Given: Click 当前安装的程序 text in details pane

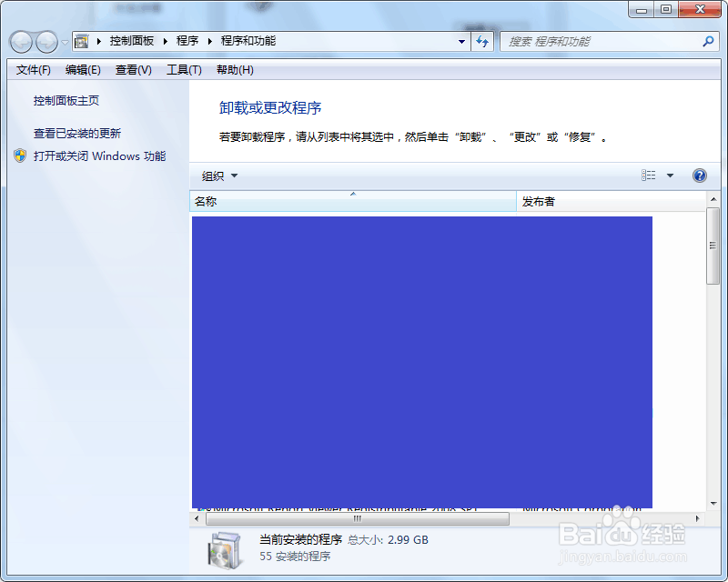Looking at the screenshot, I should (x=300, y=540).
